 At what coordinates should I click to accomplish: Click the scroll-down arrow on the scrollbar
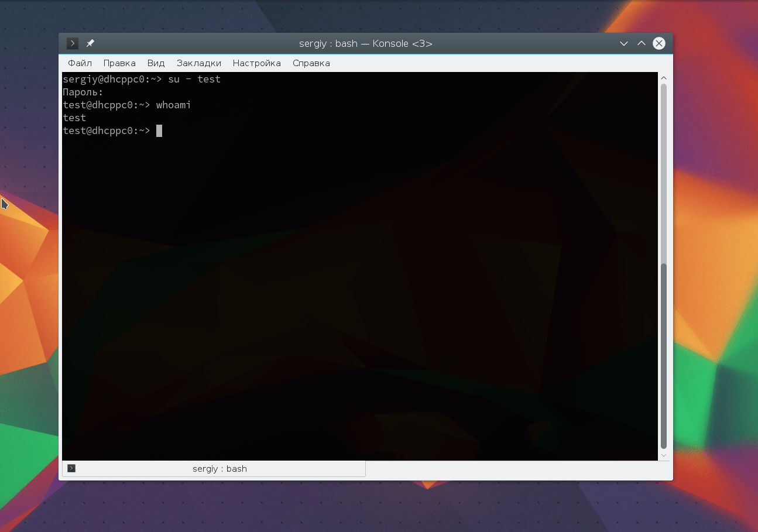coord(663,455)
